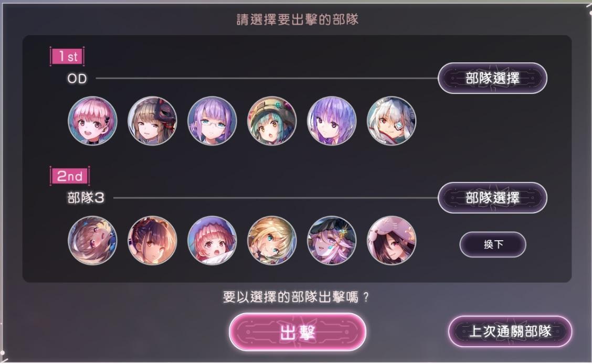Screen dimensions: 592x364
Task: Open 部隊選擇 for the 1st squad
Action: coord(492,78)
